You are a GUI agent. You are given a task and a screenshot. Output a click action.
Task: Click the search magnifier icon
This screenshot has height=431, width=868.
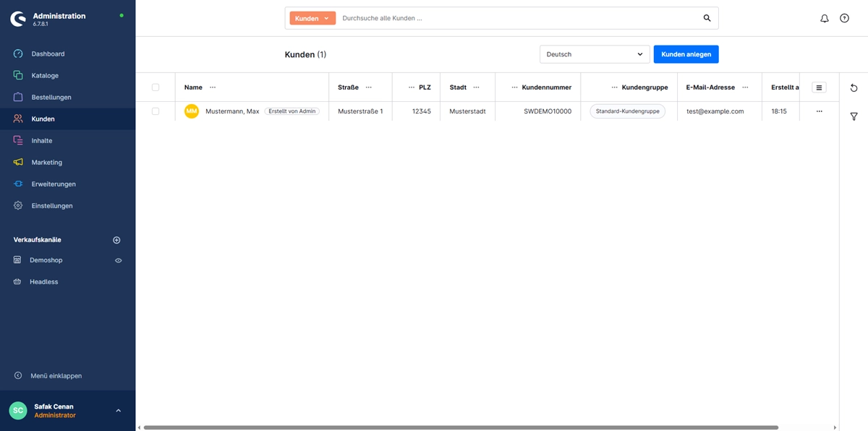pos(707,18)
